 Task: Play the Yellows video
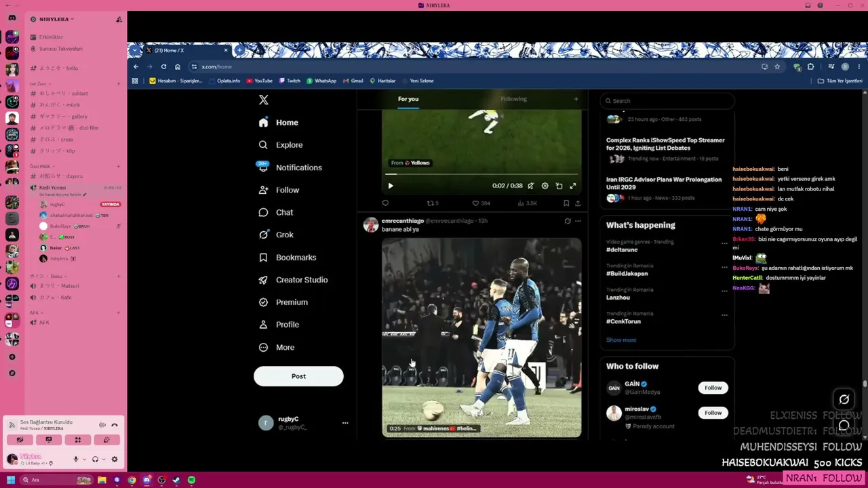coord(391,186)
